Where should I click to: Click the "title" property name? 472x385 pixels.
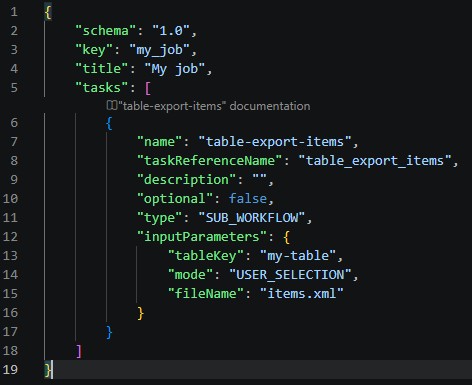(102, 69)
